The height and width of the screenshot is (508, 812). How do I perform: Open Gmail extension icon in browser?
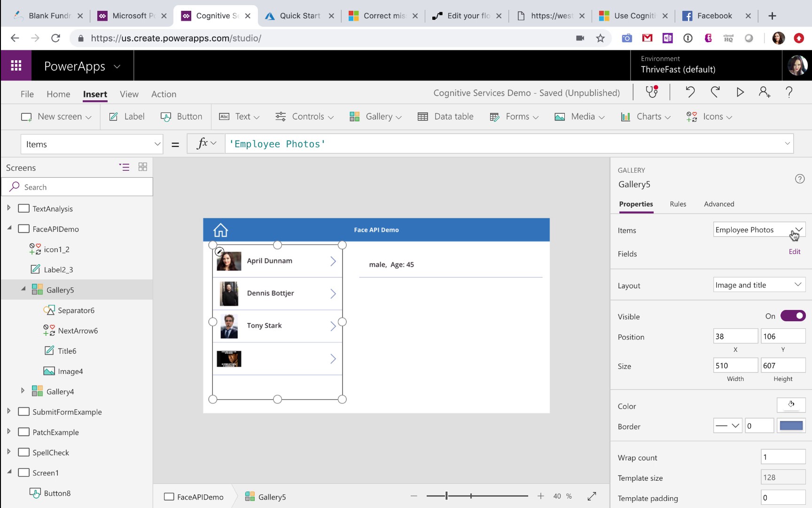point(647,38)
